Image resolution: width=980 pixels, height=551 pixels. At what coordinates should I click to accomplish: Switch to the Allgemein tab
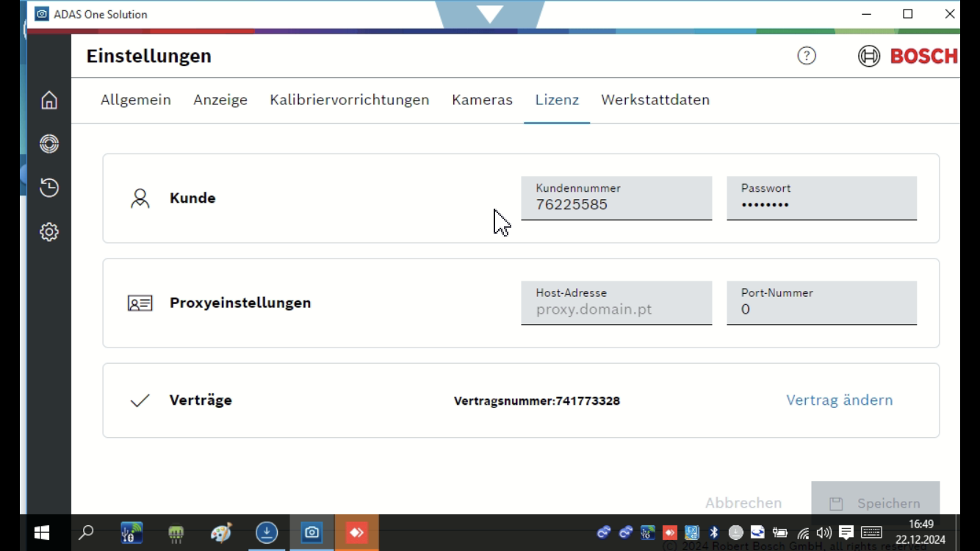(136, 100)
